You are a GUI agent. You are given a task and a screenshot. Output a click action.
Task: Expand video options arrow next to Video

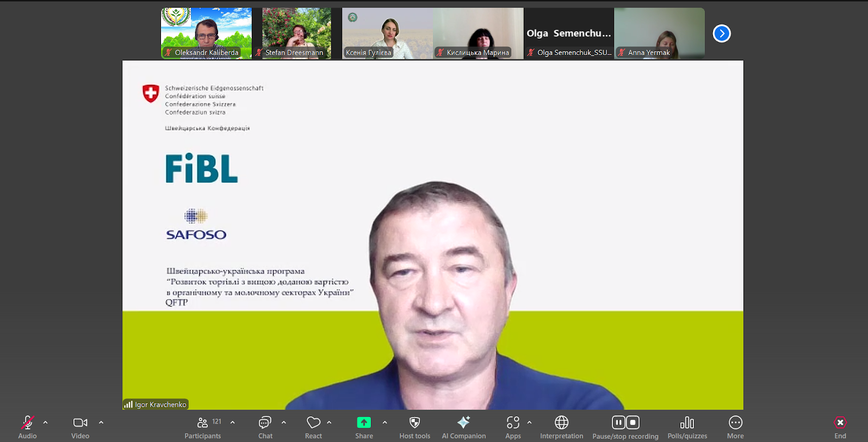pyautogui.click(x=101, y=422)
